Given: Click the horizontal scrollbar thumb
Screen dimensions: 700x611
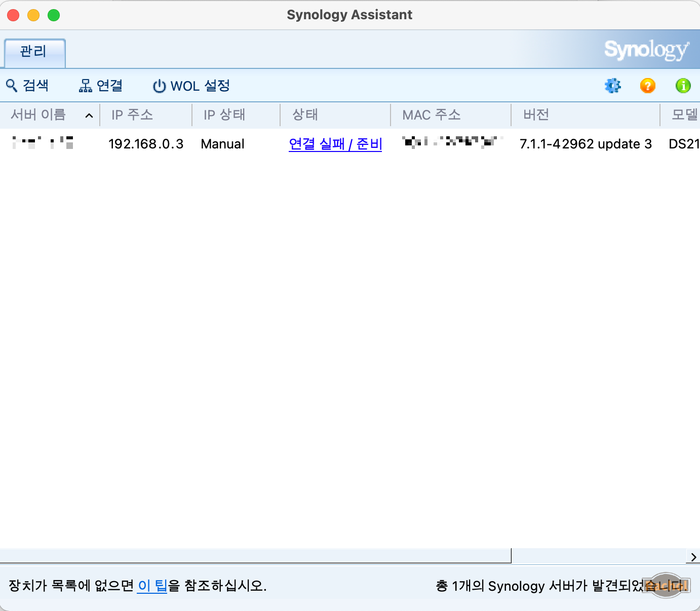Looking at the screenshot, I should (x=255, y=556).
